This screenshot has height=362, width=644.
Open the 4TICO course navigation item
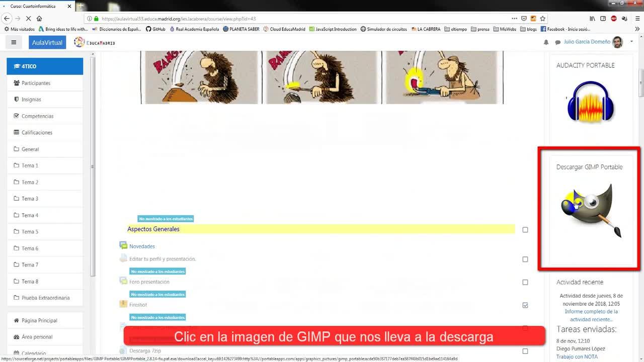[x=45, y=66]
